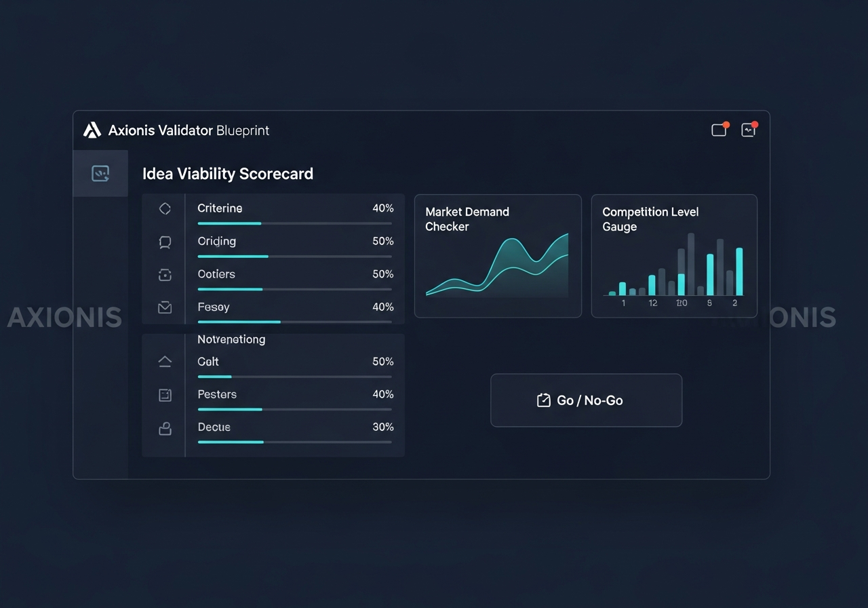Expand the chevron icon beside Celt
868x608 pixels.
pyautogui.click(x=164, y=361)
